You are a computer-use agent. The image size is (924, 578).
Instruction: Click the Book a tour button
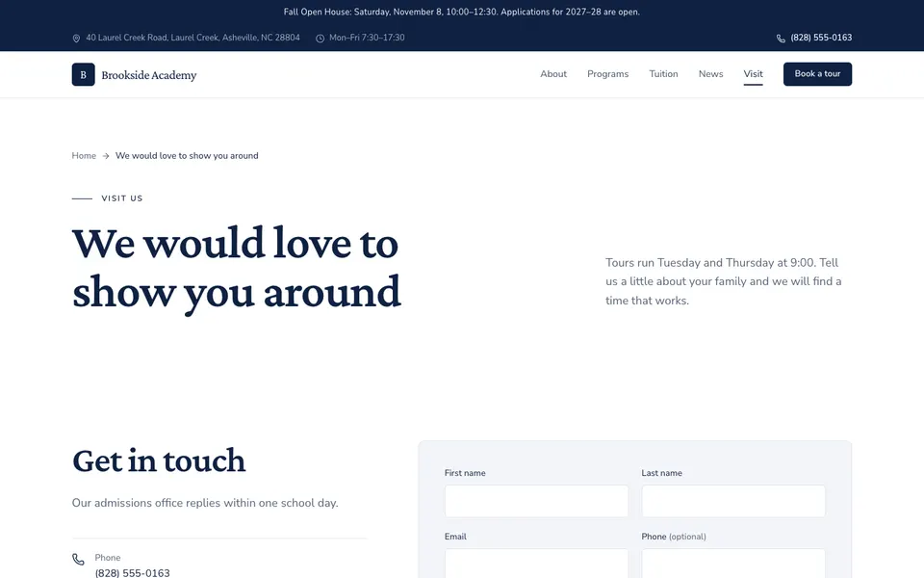click(817, 74)
